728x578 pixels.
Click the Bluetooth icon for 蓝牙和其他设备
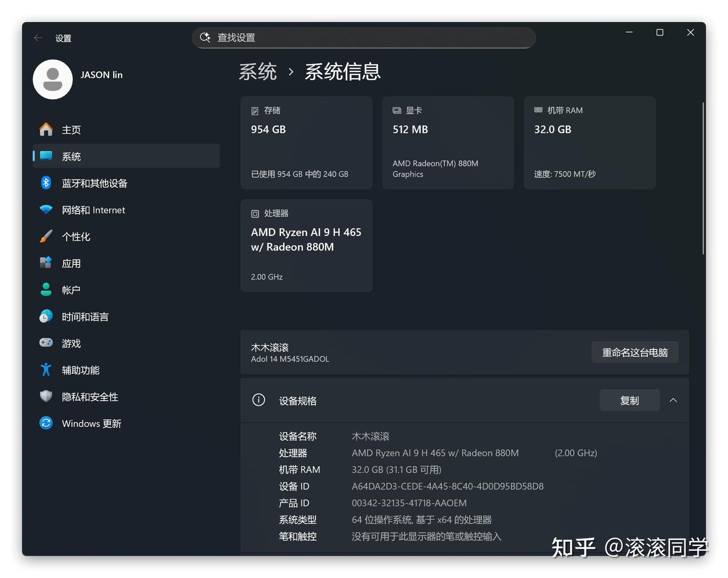(46, 183)
